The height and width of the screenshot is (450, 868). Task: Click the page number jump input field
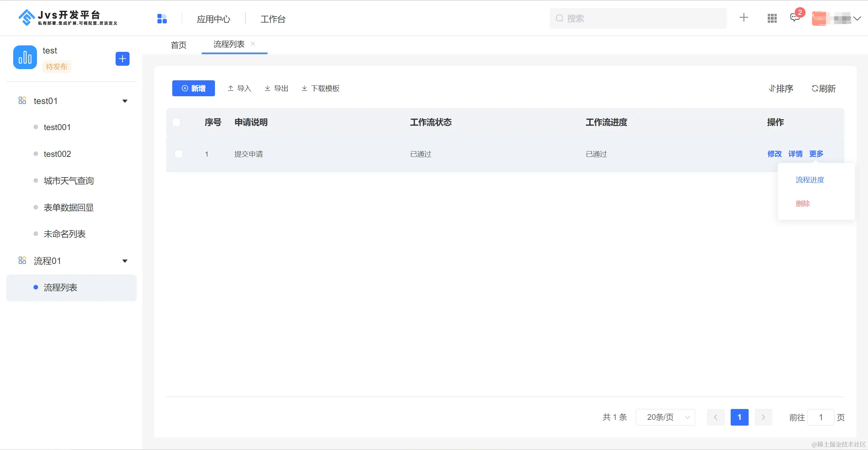click(821, 417)
